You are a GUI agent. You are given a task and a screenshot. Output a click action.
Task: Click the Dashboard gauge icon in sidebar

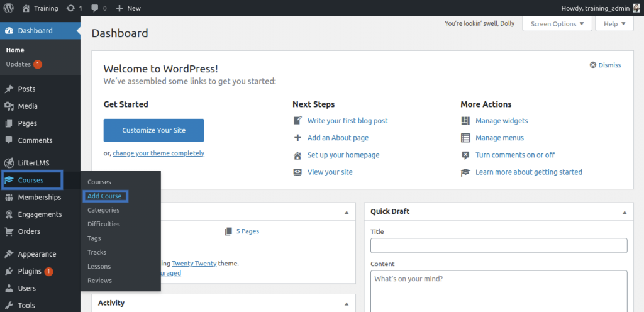click(9, 31)
